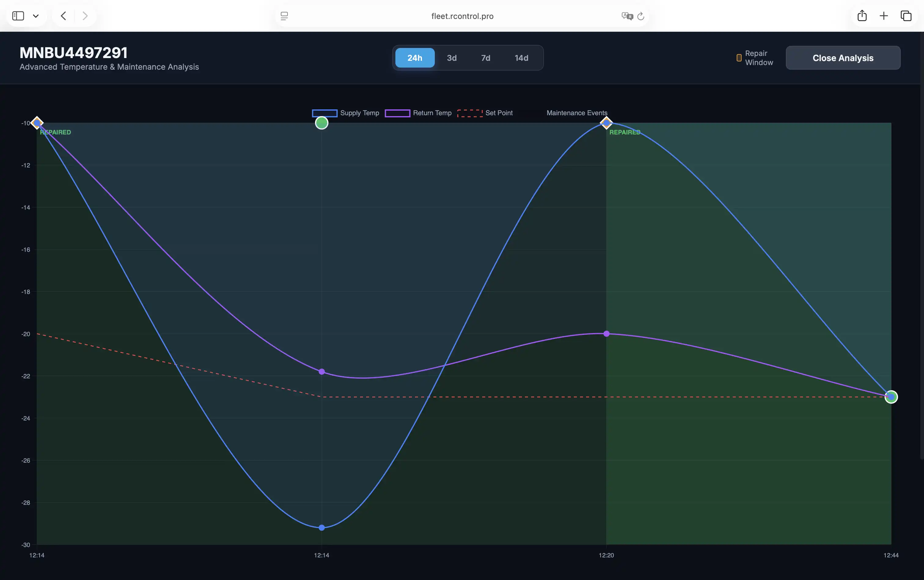Click the second REPAIRED diamond marker at 12:20
Screen dimensions: 924x580
pyautogui.click(x=606, y=123)
